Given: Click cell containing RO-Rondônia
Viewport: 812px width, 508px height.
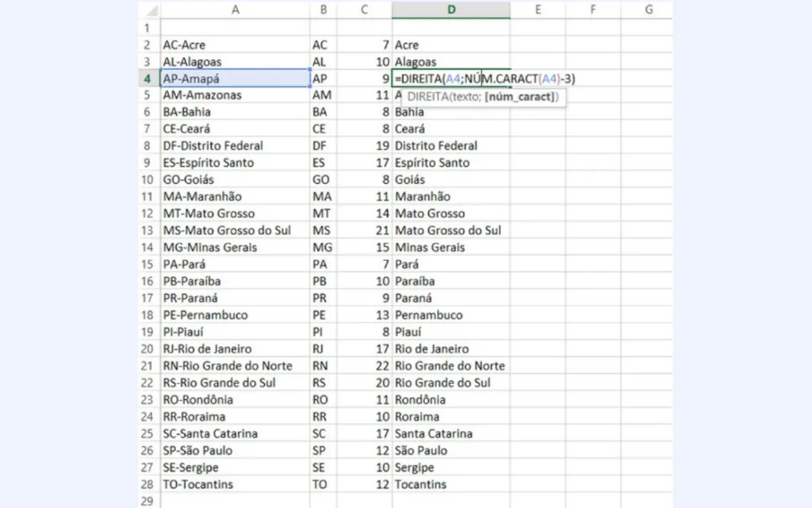Looking at the screenshot, I should pyautogui.click(x=235, y=400).
